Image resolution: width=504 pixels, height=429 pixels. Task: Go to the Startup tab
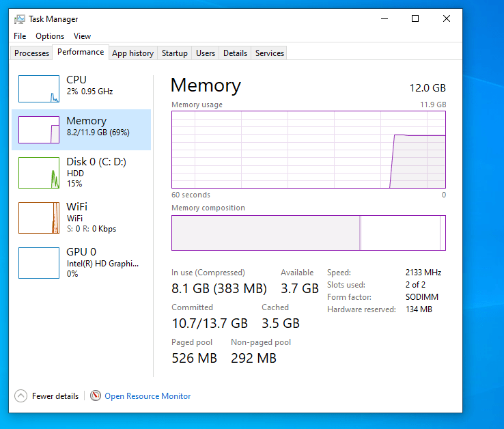click(175, 53)
